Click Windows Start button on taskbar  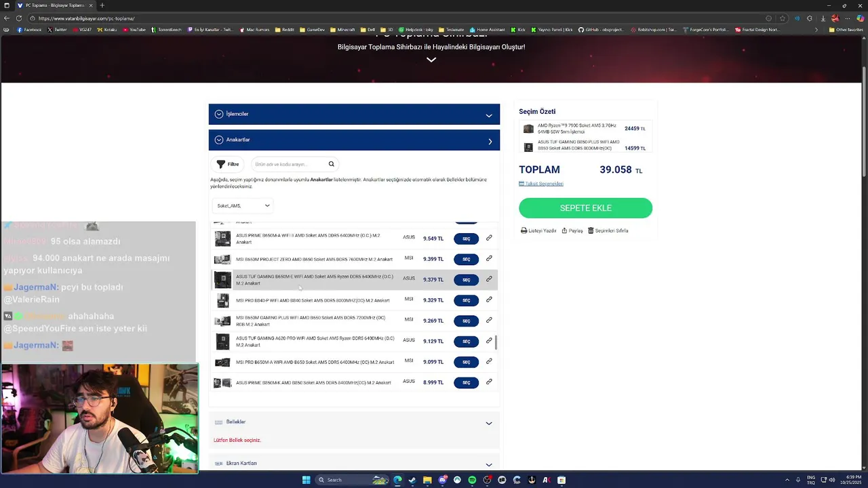(306, 480)
